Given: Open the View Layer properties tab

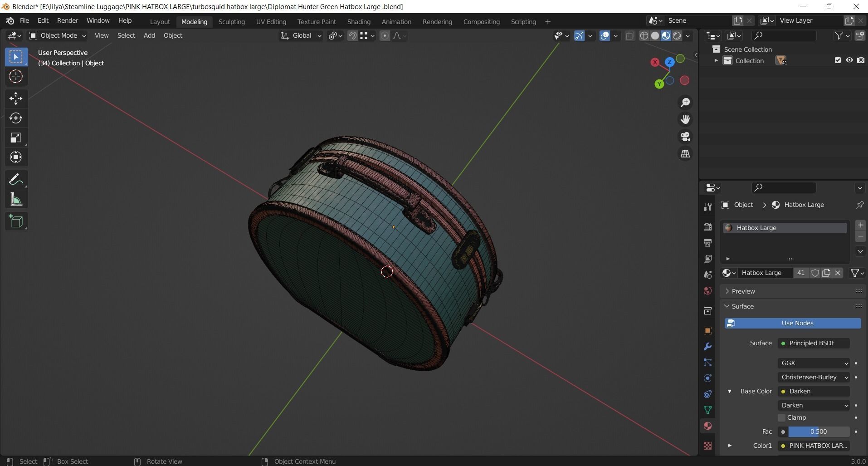Looking at the screenshot, I should coord(707,259).
